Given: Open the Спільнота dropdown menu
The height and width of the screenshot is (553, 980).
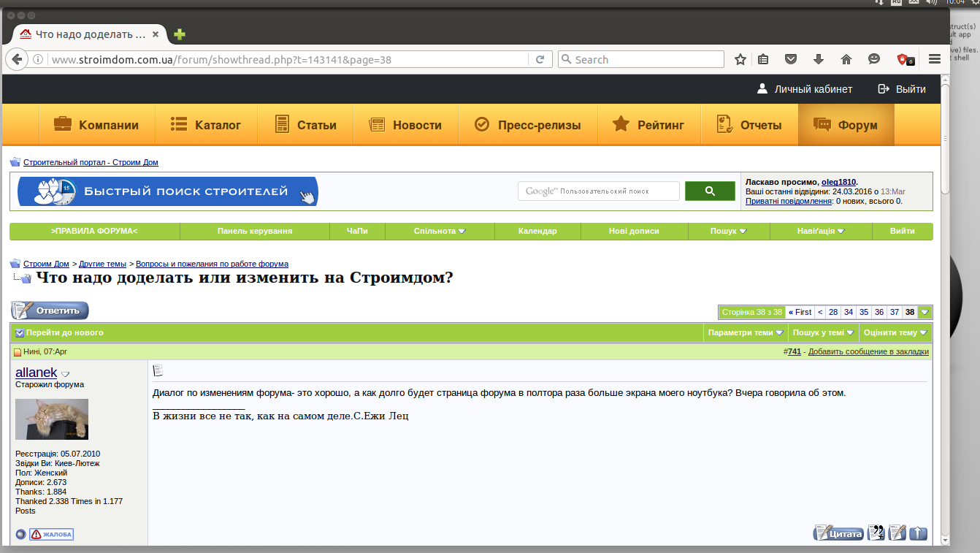Looking at the screenshot, I should (440, 231).
